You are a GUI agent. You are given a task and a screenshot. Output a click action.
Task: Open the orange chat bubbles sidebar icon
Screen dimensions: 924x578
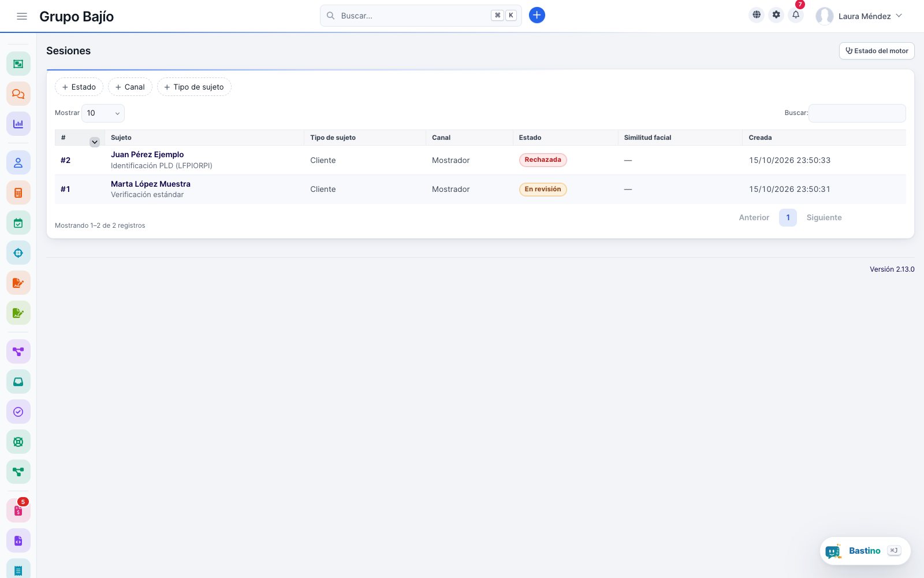(x=18, y=94)
